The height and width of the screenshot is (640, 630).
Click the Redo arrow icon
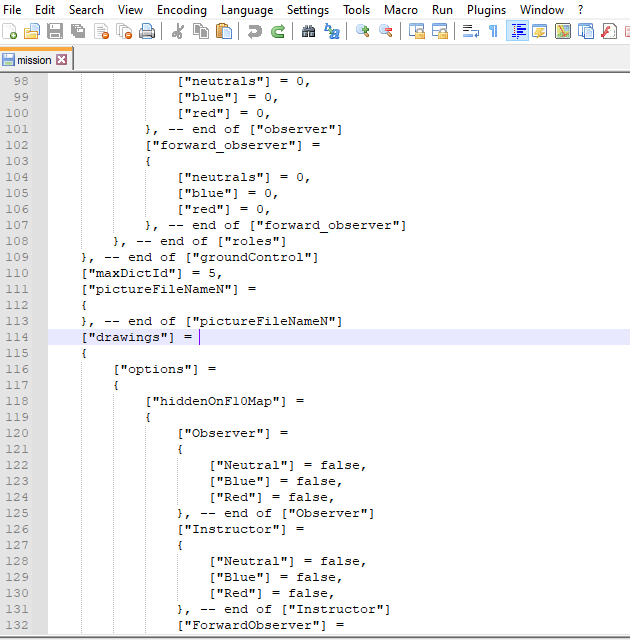(278, 31)
